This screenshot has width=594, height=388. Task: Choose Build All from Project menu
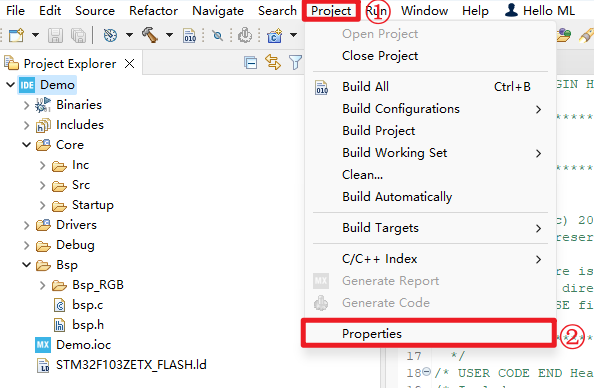click(x=430, y=87)
